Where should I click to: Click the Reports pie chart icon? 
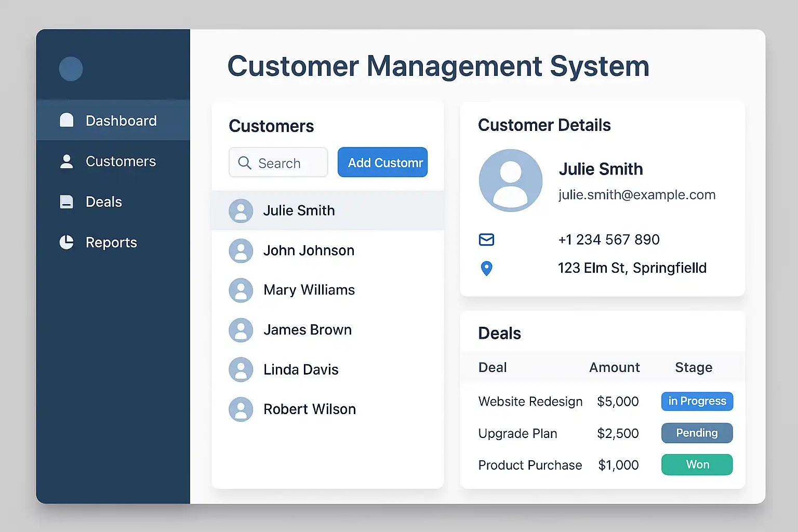(x=66, y=242)
